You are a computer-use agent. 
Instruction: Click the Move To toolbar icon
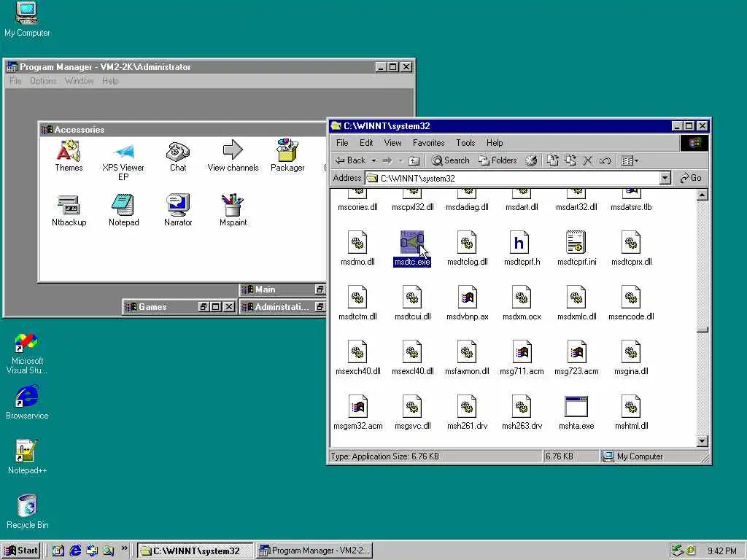click(x=553, y=161)
